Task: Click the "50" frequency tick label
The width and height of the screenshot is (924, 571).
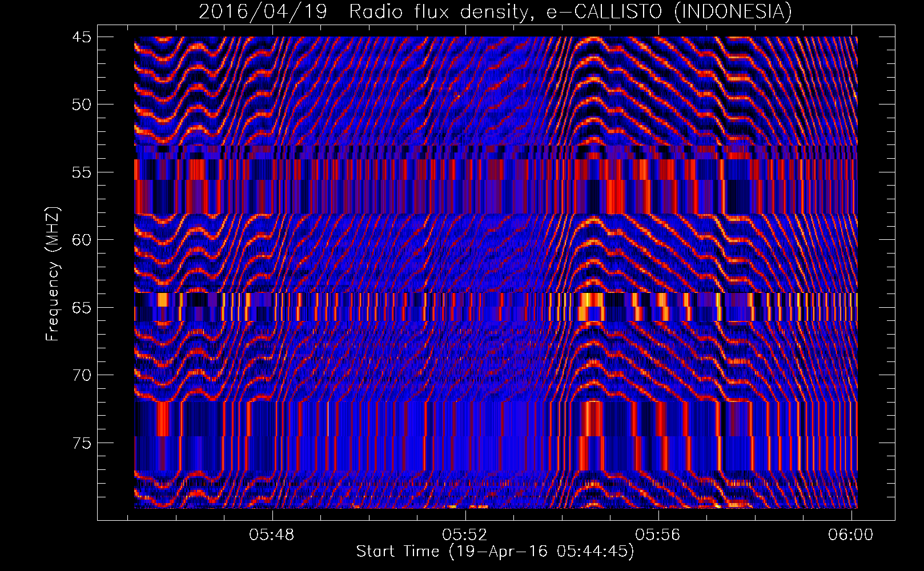Action: (x=82, y=104)
